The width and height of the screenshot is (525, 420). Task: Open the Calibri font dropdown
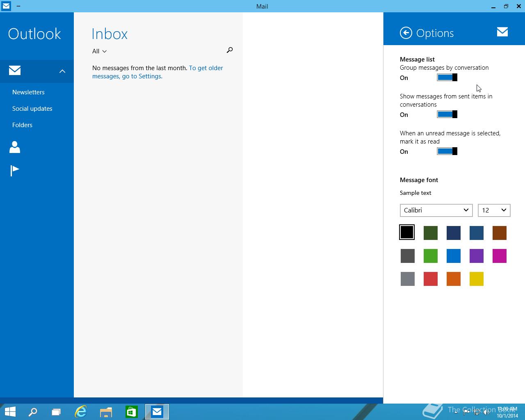click(436, 210)
